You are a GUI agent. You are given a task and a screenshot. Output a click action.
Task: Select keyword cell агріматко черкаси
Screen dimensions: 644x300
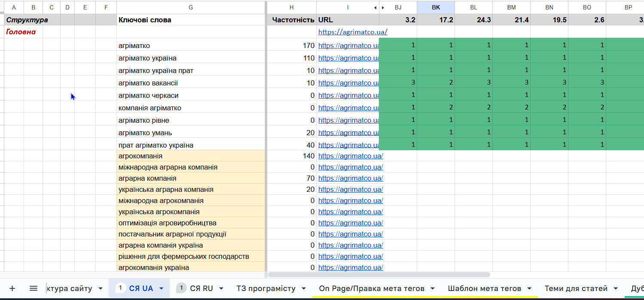191,95
